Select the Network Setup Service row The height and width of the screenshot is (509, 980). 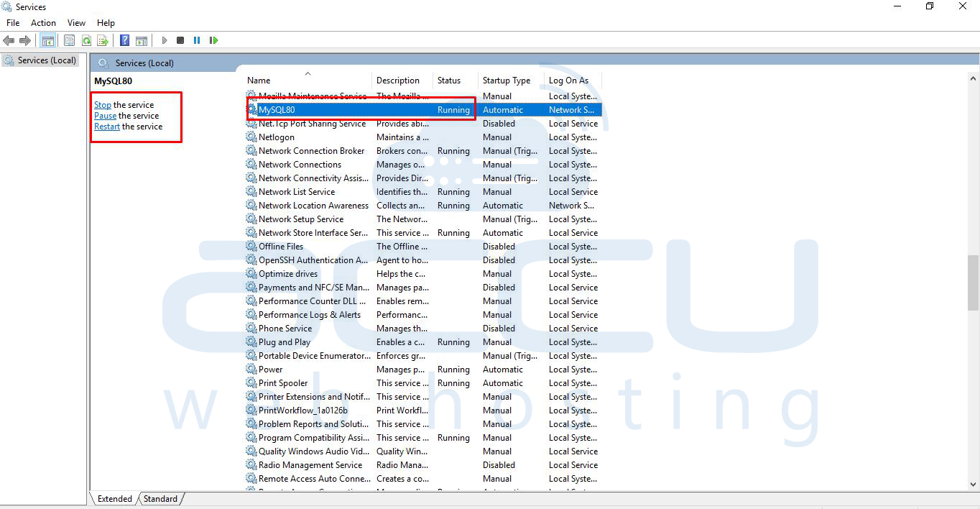pos(423,219)
